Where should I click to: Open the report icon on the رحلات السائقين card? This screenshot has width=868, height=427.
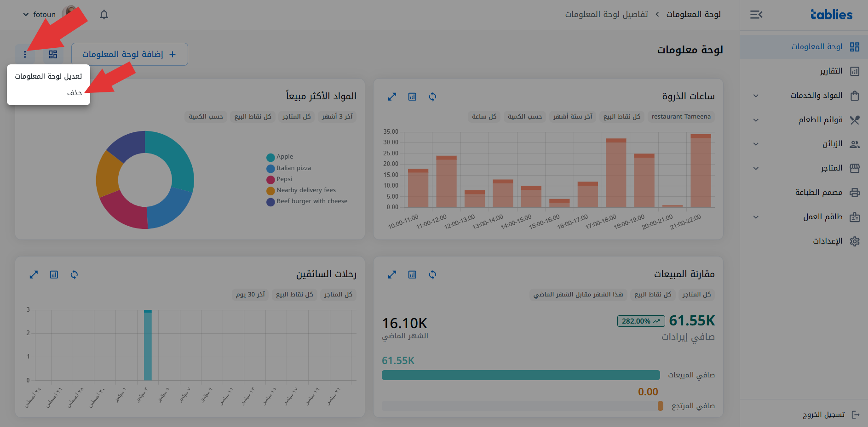(54, 274)
